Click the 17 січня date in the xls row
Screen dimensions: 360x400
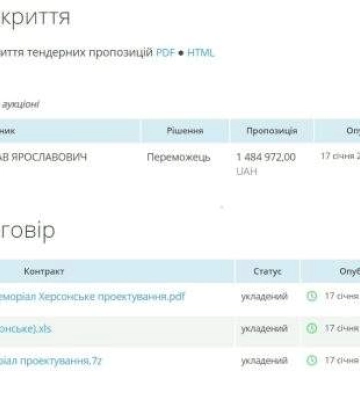tap(342, 328)
